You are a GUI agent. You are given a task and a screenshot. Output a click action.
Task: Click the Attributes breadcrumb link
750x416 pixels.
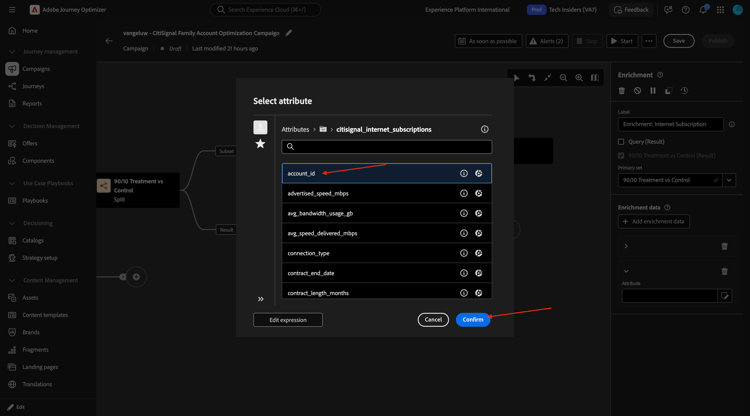295,130
